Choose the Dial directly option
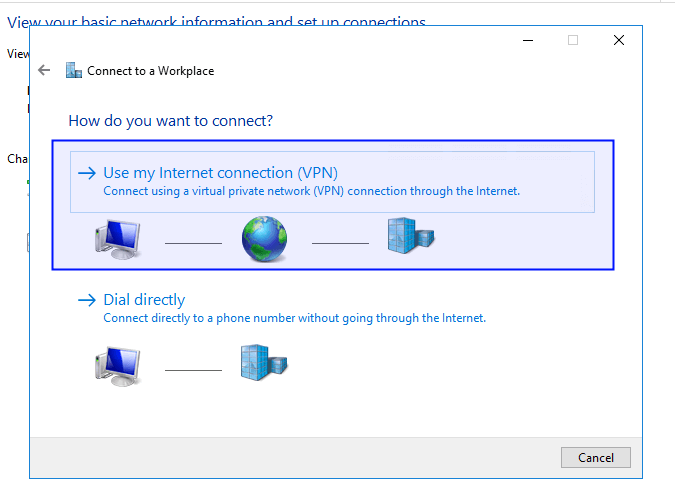 tap(144, 299)
